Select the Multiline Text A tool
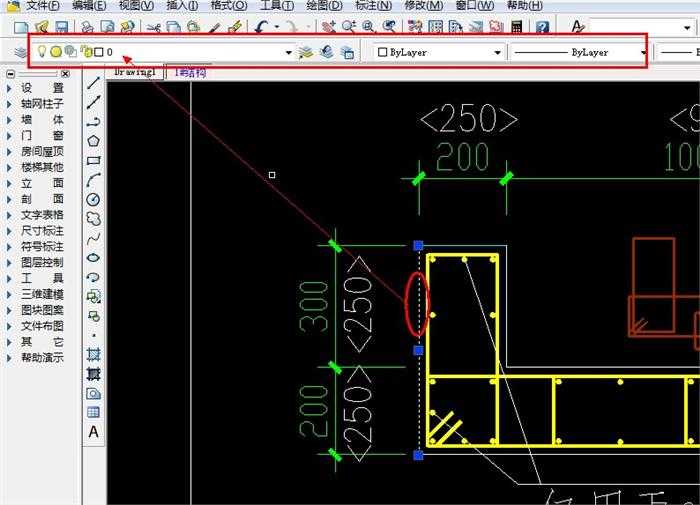The image size is (700, 505). pyautogui.click(x=93, y=432)
